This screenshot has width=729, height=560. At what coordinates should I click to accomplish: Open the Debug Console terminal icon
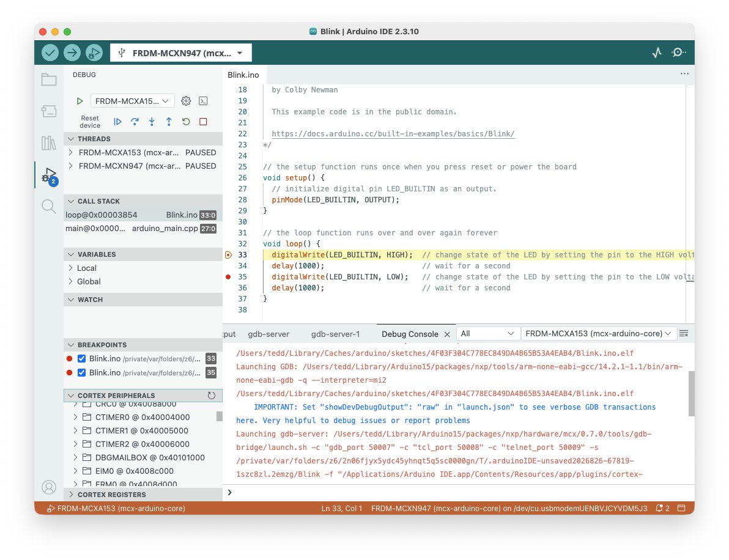[203, 101]
